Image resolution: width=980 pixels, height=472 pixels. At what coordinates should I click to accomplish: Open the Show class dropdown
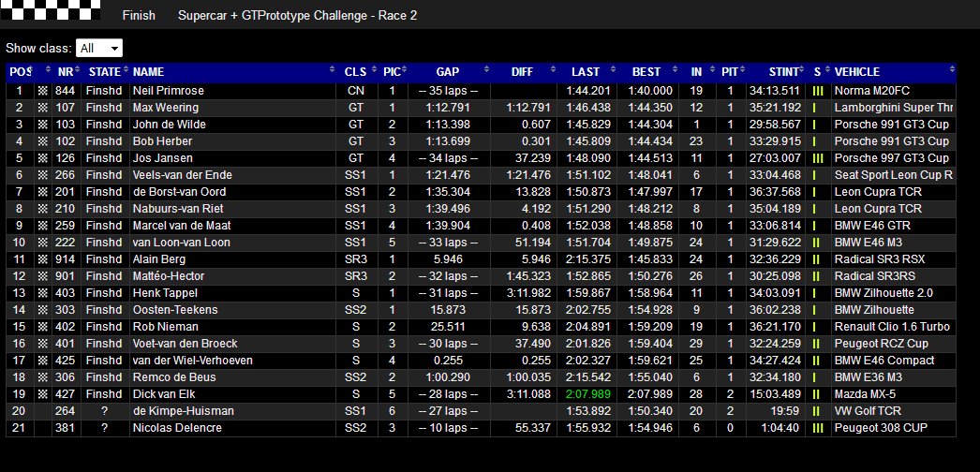point(98,48)
